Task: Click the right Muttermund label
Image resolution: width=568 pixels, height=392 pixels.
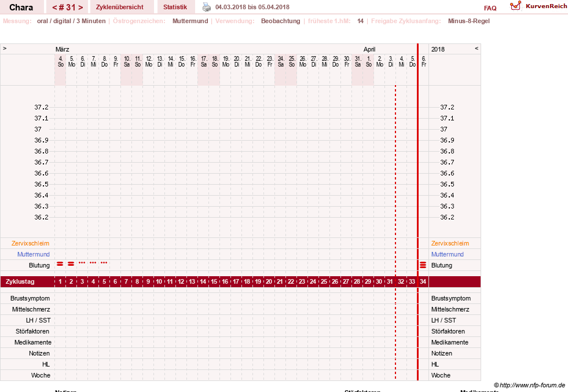Action: 448,254
